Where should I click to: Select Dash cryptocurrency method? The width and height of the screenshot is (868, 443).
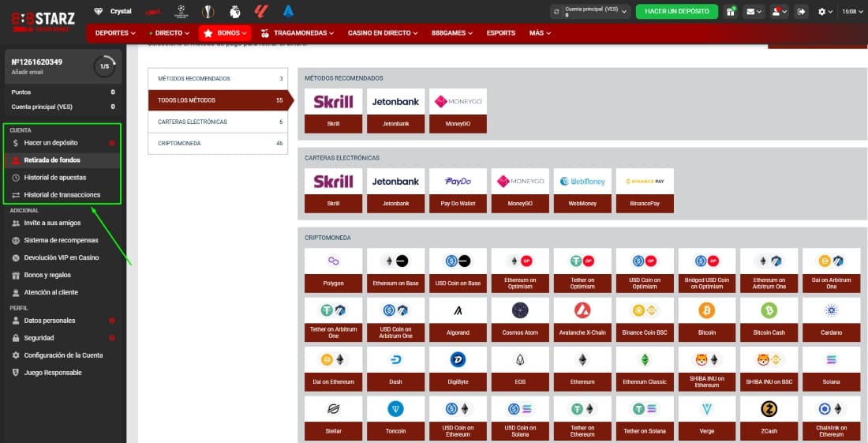tap(395, 369)
